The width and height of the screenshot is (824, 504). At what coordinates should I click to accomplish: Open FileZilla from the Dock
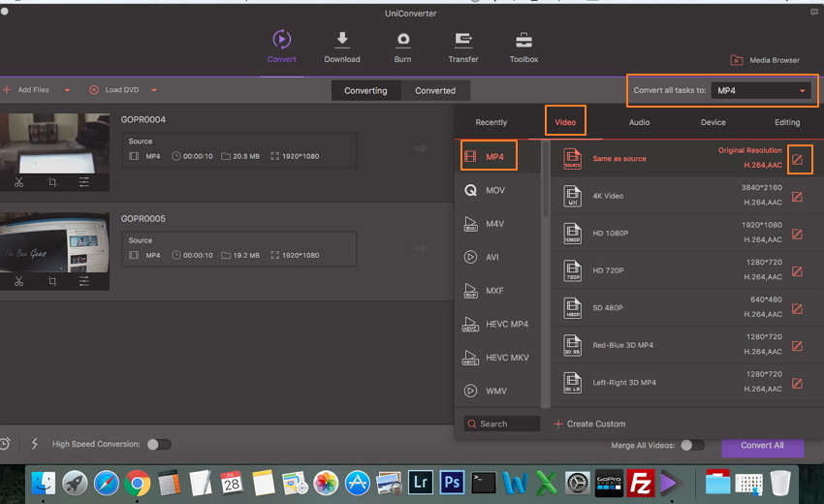pyautogui.click(x=640, y=483)
